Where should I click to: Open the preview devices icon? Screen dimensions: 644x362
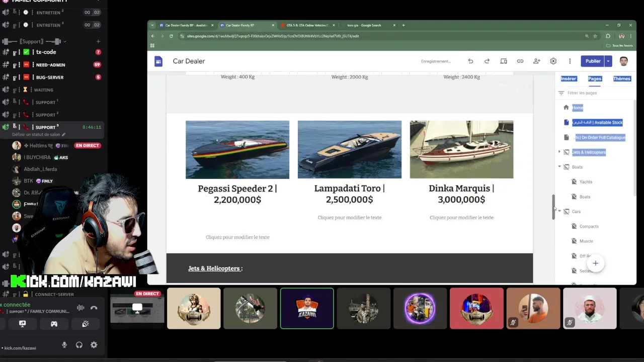click(504, 61)
